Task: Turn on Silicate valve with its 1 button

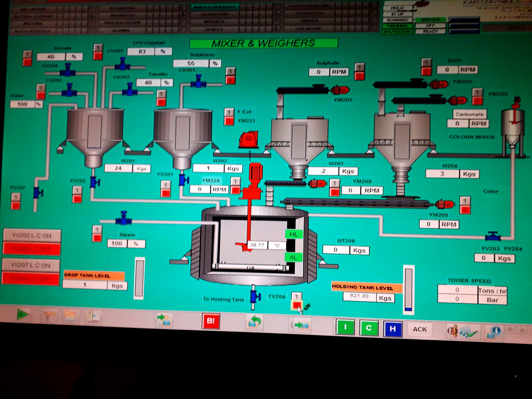Action: pos(27,54)
